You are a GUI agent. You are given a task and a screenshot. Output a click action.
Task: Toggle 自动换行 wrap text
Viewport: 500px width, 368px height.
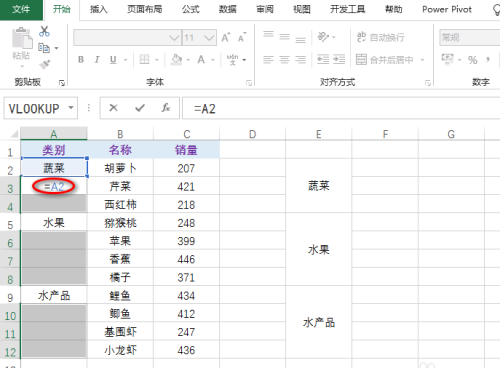pyautogui.click(x=381, y=37)
